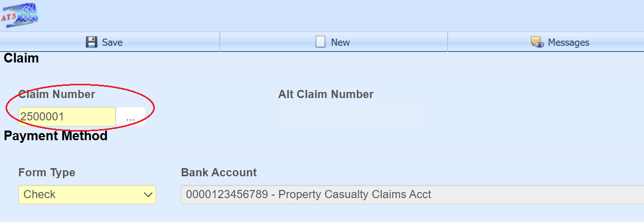
Task: Click the Payment Method section heading
Action: (x=56, y=136)
